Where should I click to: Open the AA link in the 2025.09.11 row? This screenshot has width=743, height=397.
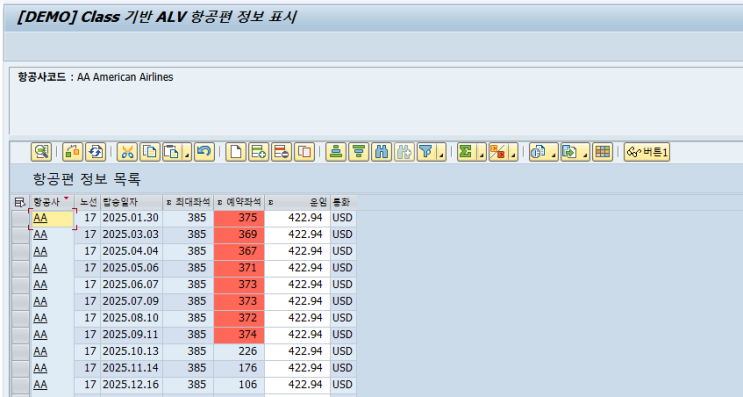click(40, 334)
